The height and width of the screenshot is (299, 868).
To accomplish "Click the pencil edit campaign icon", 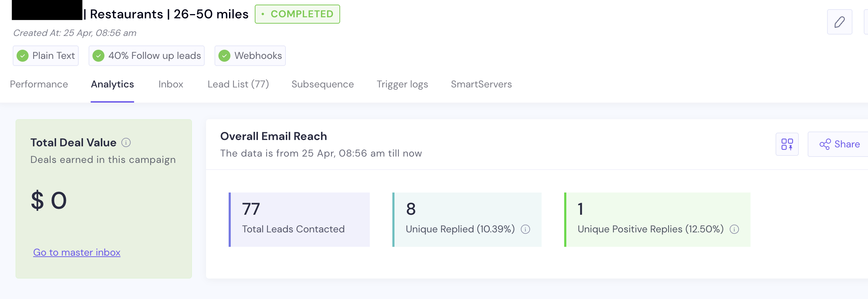I will (839, 22).
